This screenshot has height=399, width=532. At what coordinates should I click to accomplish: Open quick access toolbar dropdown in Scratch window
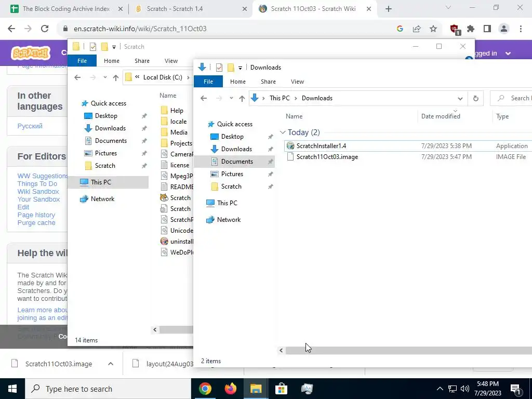point(114,47)
